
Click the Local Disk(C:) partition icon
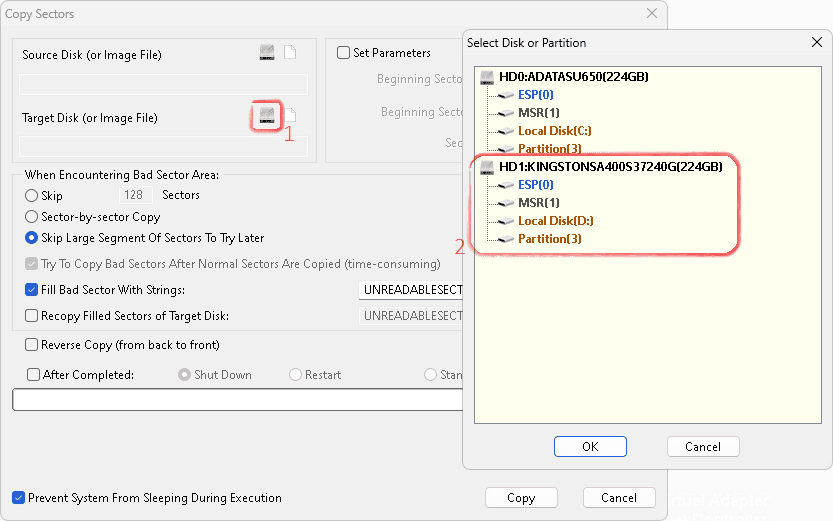[506, 131]
